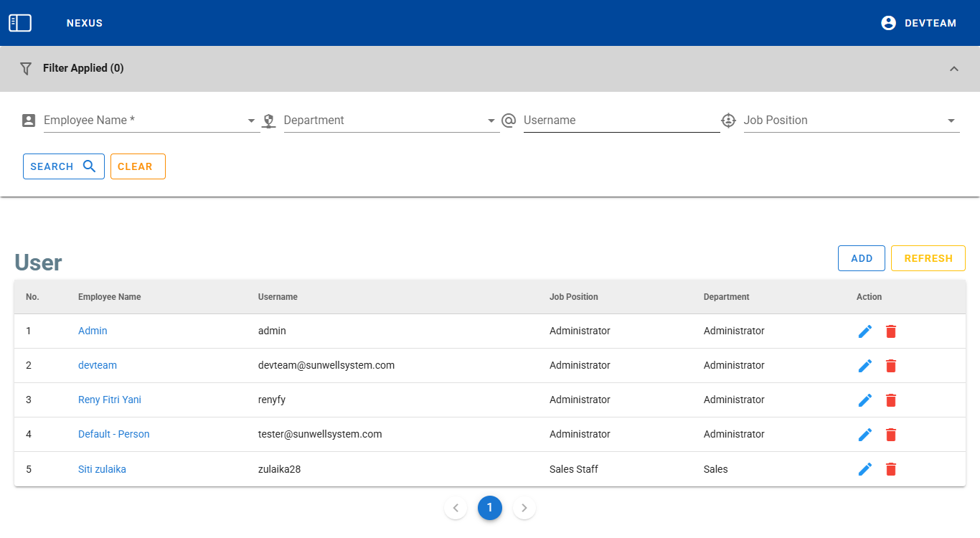
Task: Focus the Username input field
Action: click(x=621, y=121)
